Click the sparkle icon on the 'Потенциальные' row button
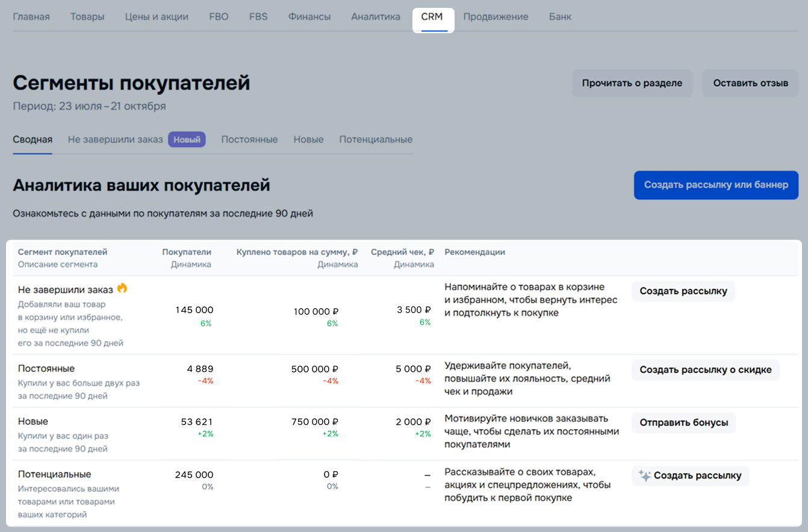Viewport: 808px width, 532px height. (644, 476)
